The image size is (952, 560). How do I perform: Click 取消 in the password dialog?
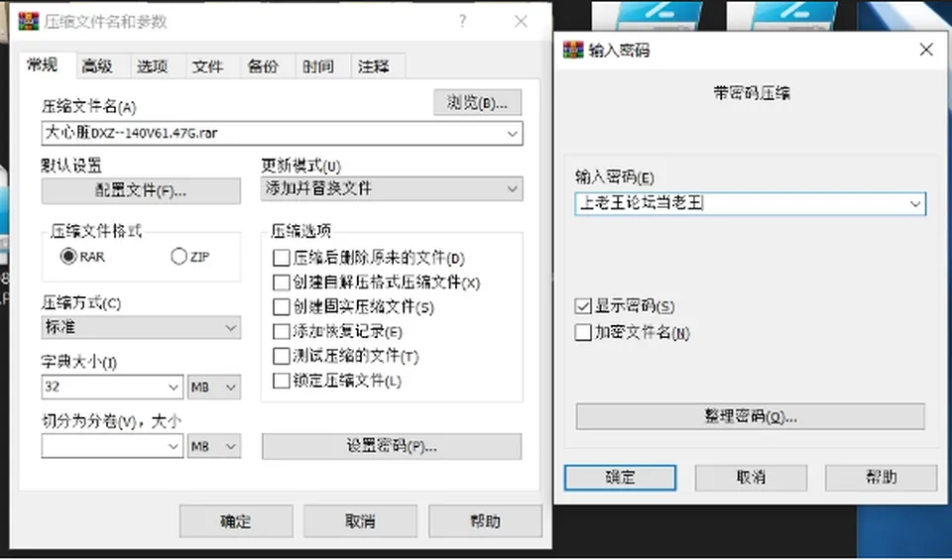[751, 478]
